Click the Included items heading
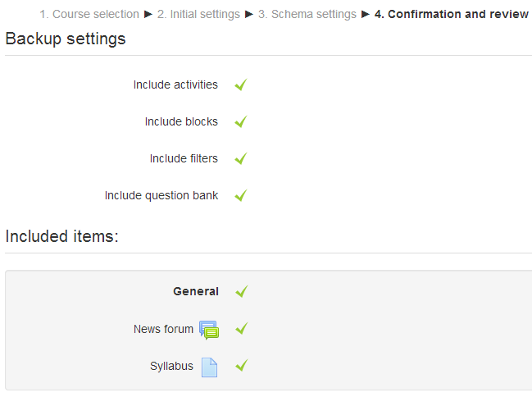The height and width of the screenshot is (397, 532). tap(62, 236)
